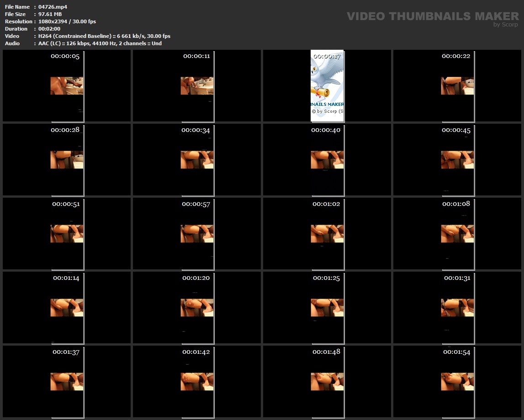Viewport: 524px width, 420px height.
Task: Open the last thumbnail at 00:01:54
Action: (x=457, y=382)
